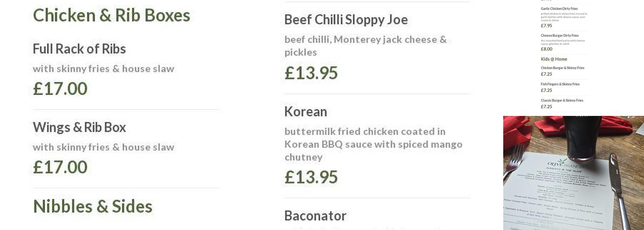Pick Classic Burger & Skinny Fries
Image resolution: width=644 pixels, height=230 pixels.
[x=562, y=100]
